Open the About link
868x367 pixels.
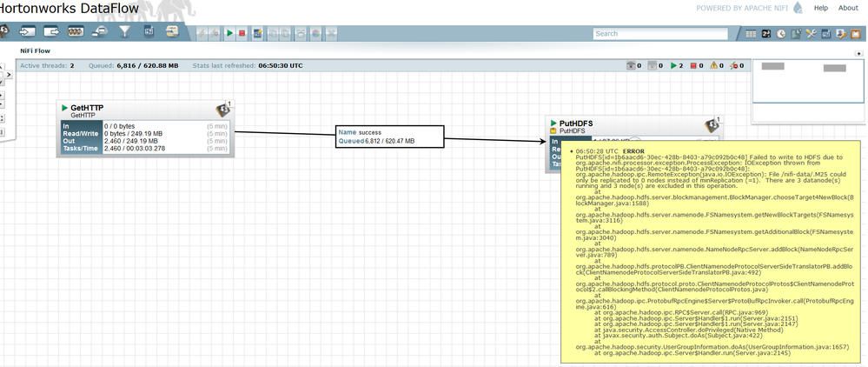(848, 8)
